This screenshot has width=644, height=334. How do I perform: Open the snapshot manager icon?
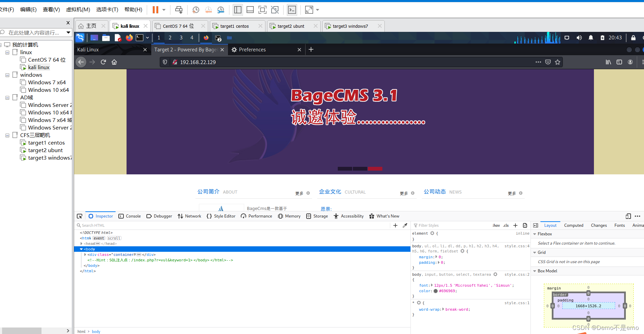(x=221, y=10)
